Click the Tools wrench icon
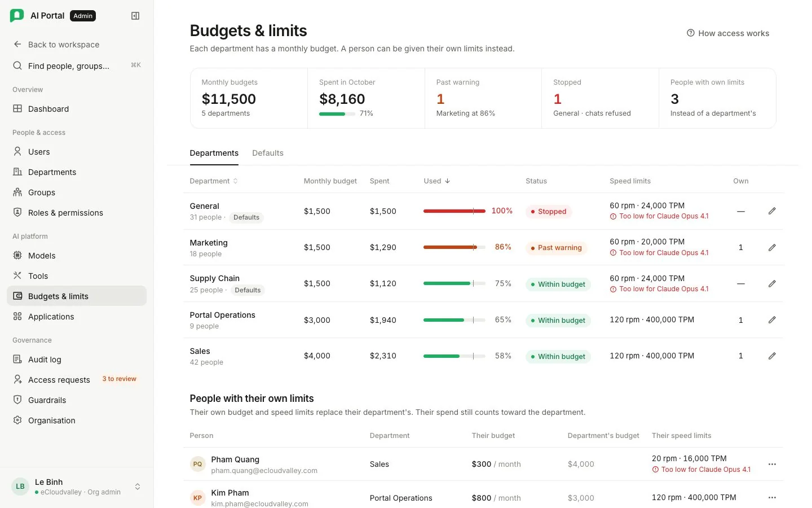Screen dimensions: 812x508 point(17,276)
